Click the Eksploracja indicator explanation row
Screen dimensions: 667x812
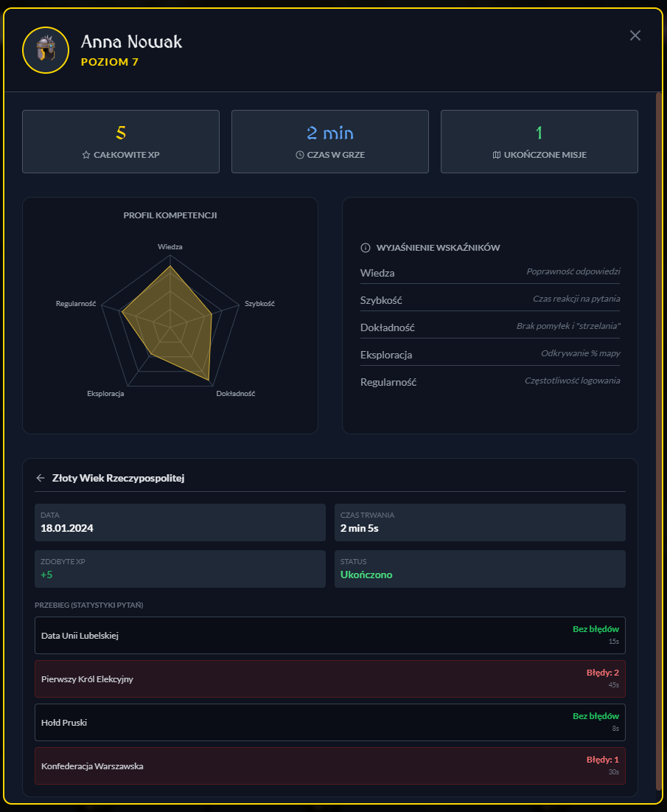tap(490, 355)
